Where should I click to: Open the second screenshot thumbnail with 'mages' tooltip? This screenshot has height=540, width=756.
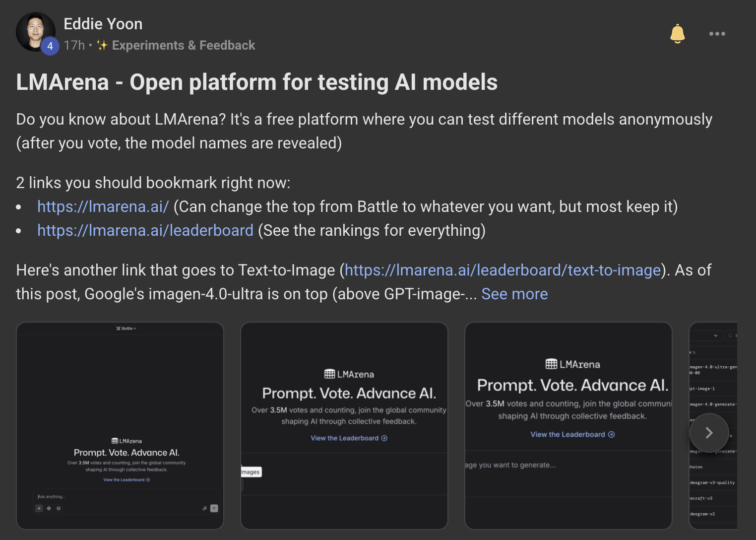coord(344,426)
